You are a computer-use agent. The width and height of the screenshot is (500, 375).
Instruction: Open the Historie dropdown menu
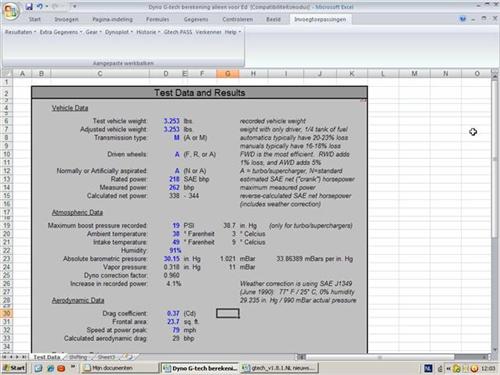click(x=148, y=32)
